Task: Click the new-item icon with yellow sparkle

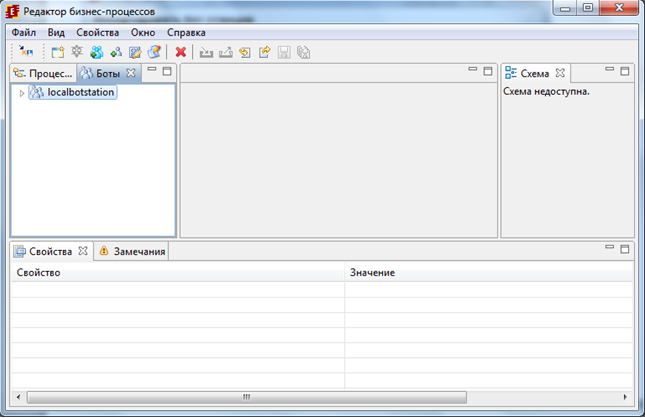Action: tap(58, 53)
